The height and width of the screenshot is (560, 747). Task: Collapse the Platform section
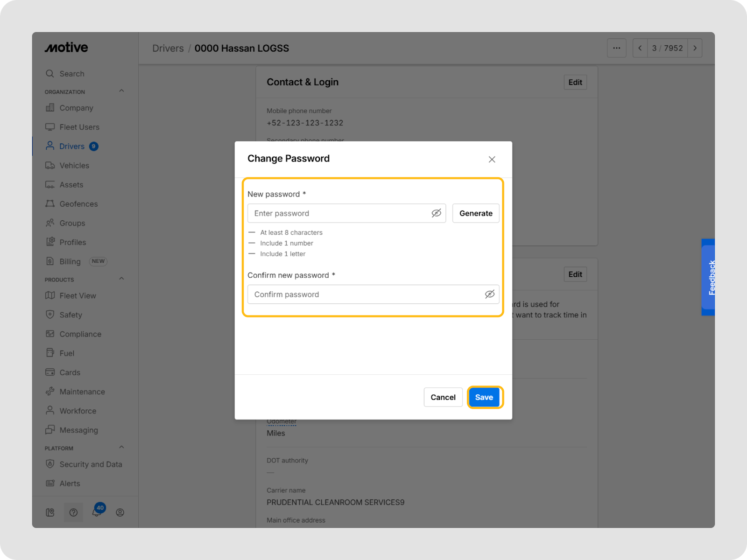121,448
